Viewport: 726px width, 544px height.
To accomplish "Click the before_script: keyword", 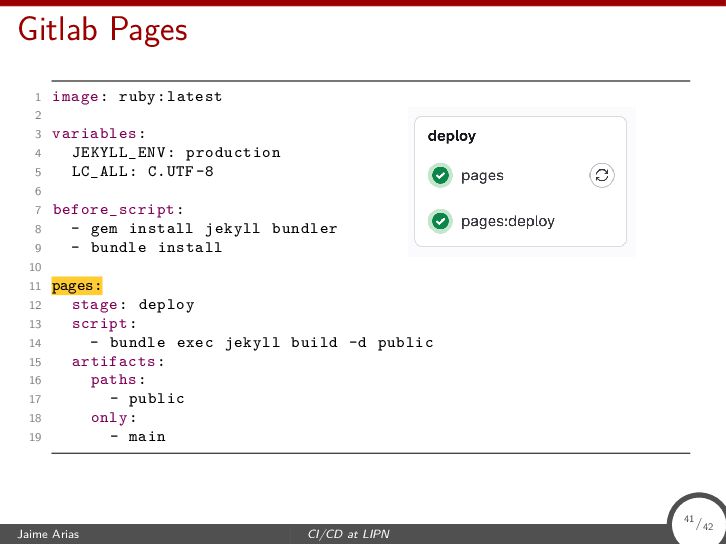I will pos(118,210).
